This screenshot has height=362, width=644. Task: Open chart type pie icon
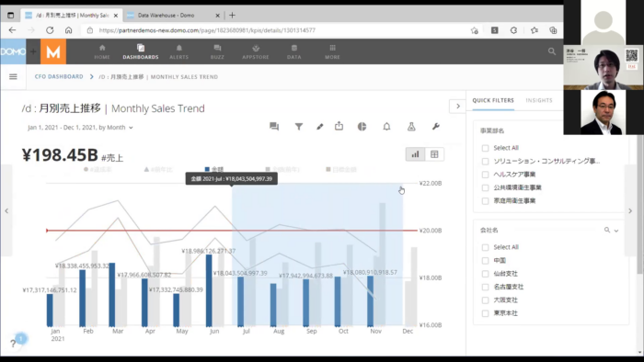tap(362, 127)
